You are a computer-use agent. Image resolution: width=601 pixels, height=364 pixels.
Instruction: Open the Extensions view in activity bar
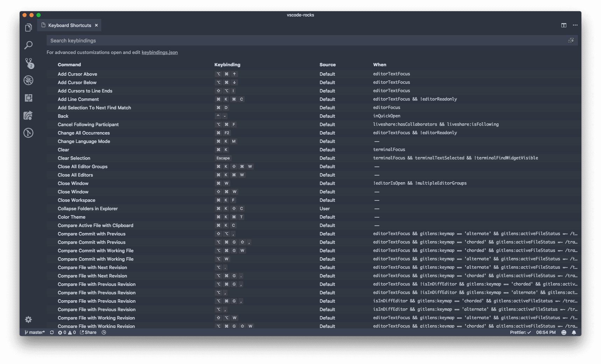pos(28,98)
